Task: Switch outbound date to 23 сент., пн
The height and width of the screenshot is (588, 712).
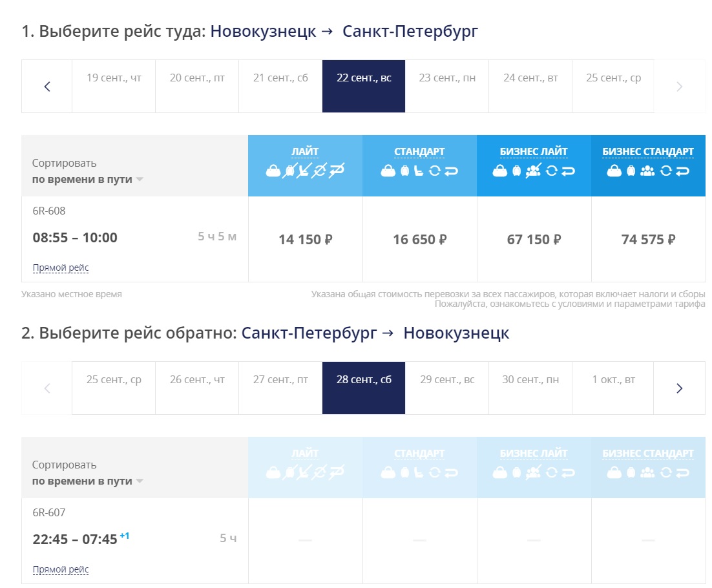Action: [447, 78]
